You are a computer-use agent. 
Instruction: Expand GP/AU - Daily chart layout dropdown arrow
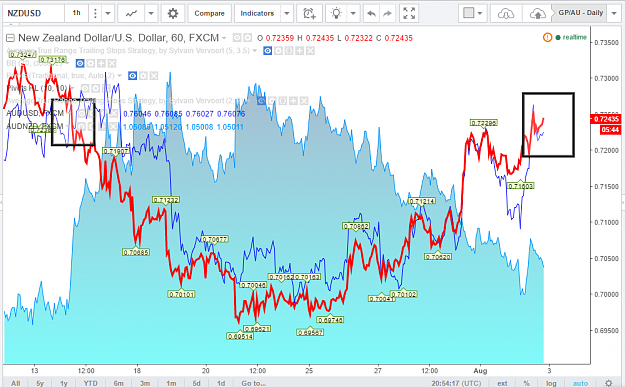pos(614,13)
